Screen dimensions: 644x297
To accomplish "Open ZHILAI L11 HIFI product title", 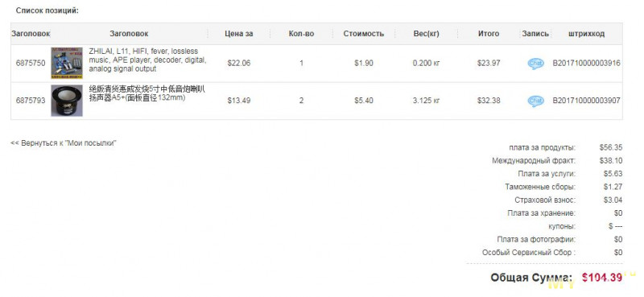I will click(148, 60).
